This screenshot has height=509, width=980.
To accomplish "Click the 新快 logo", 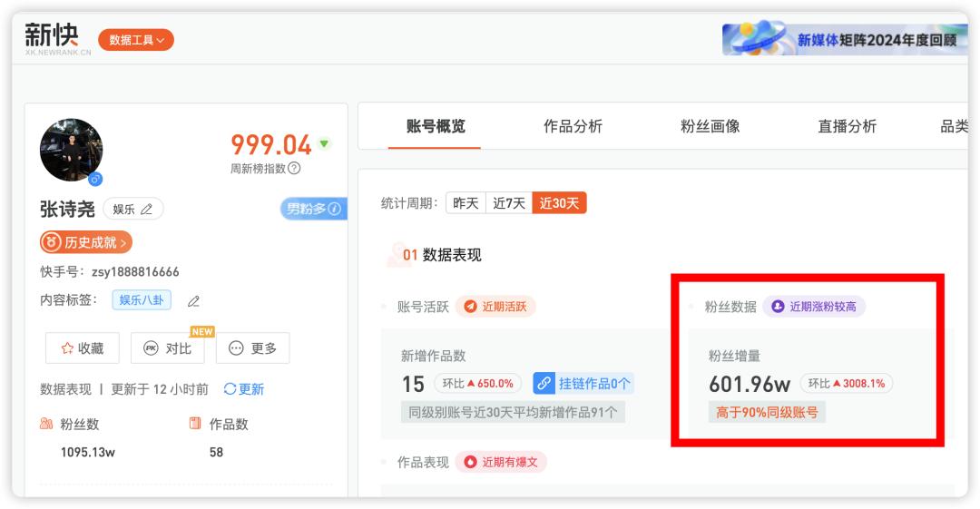I will click(x=53, y=38).
